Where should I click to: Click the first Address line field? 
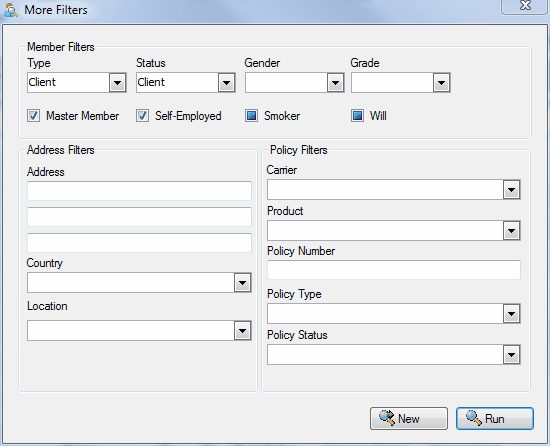pos(139,191)
